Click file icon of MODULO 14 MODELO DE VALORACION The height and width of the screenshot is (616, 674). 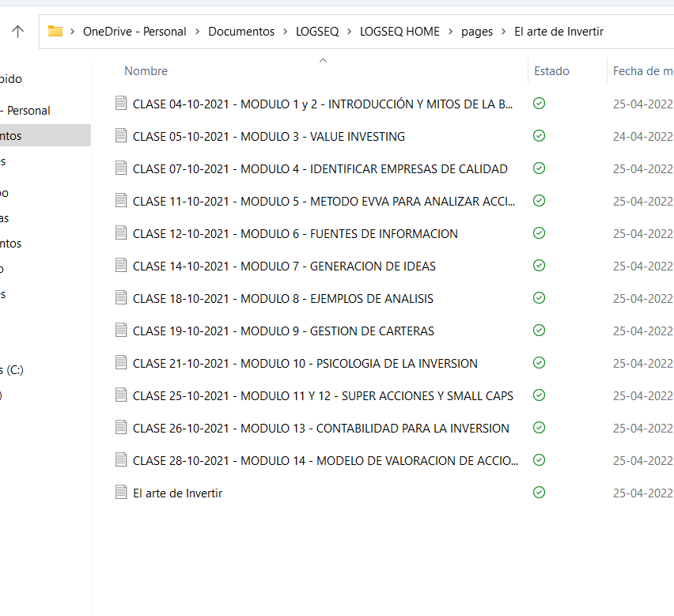121,460
